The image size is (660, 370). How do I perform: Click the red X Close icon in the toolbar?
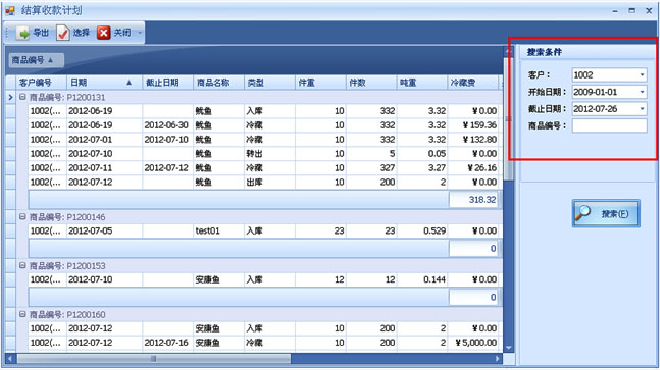(x=104, y=33)
